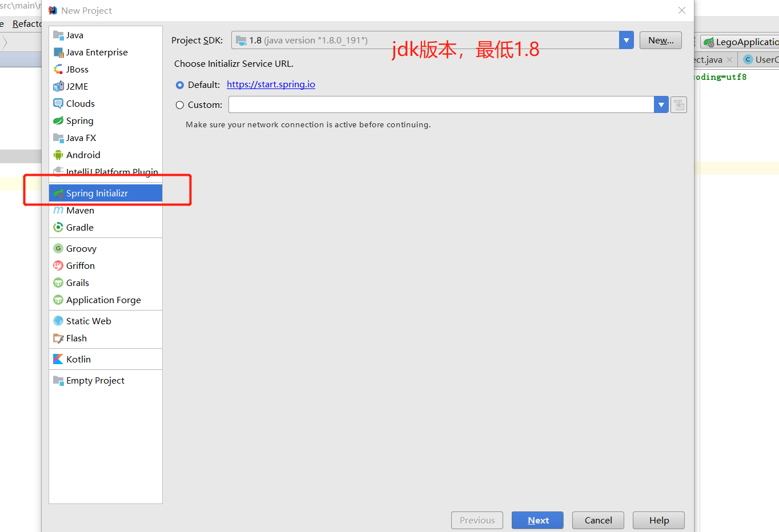
Task: Select Java FX in the project list
Action: (81, 138)
